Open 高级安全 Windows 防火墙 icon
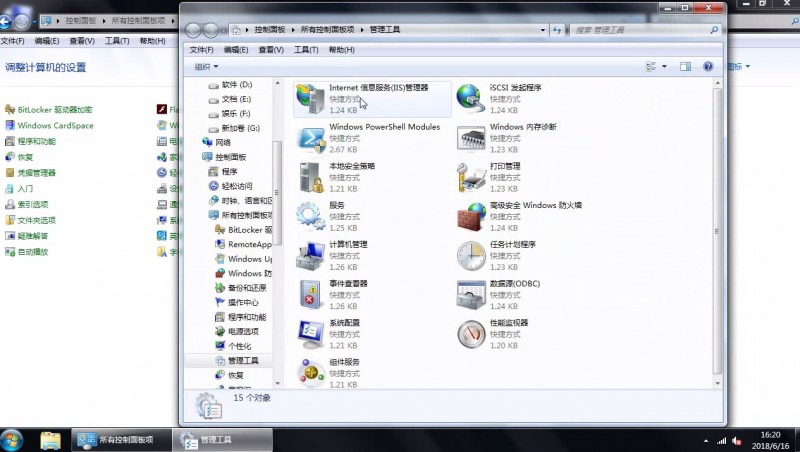The width and height of the screenshot is (800, 452). 470,217
